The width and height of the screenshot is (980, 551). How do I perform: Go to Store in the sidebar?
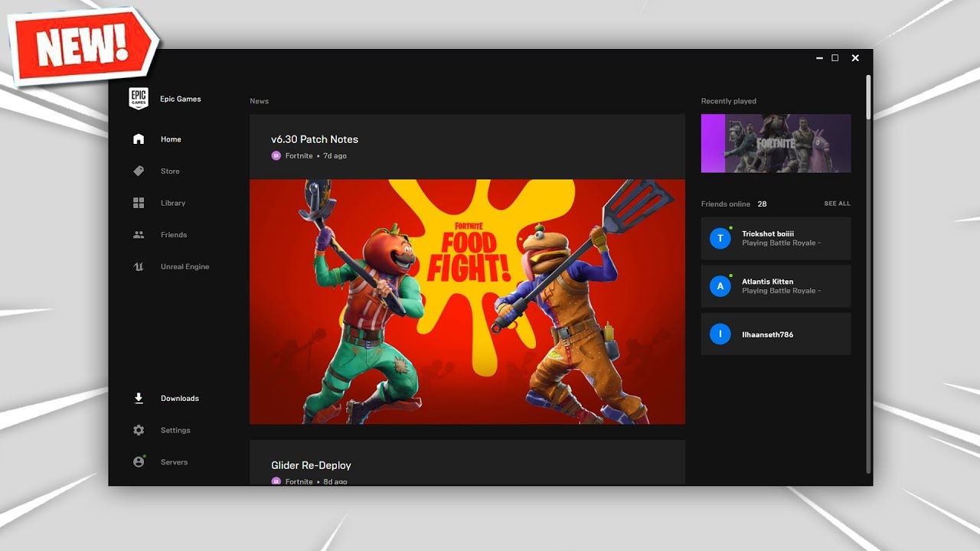pyautogui.click(x=170, y=171)
